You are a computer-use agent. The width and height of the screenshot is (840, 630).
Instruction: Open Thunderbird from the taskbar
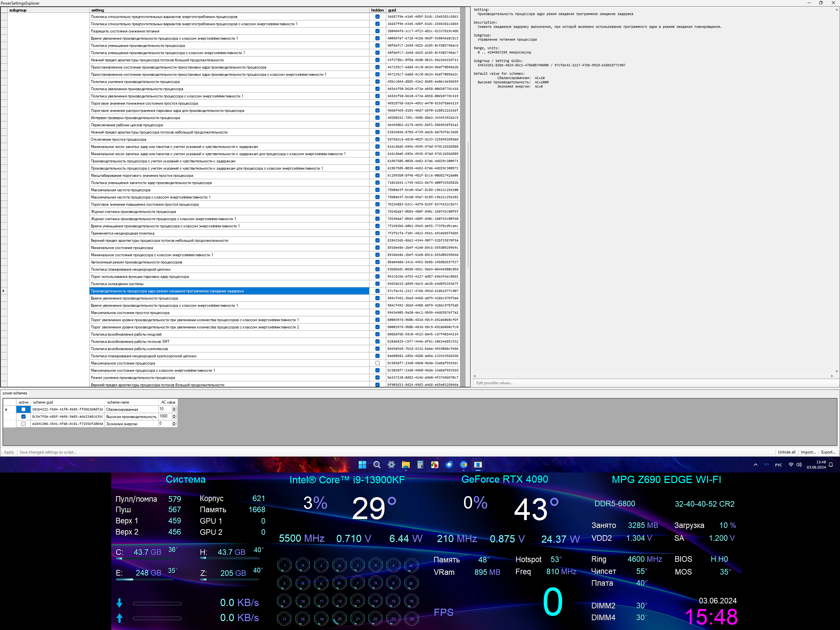449,465
